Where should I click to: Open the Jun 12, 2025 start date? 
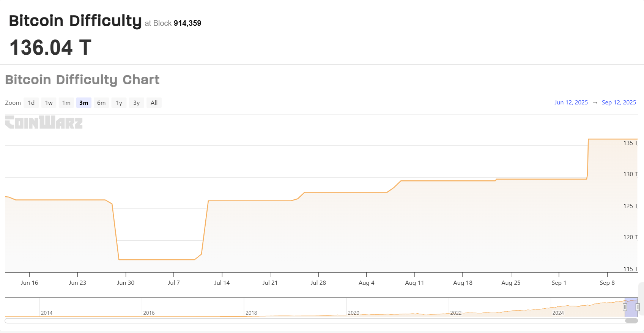[x=571, y=103]
